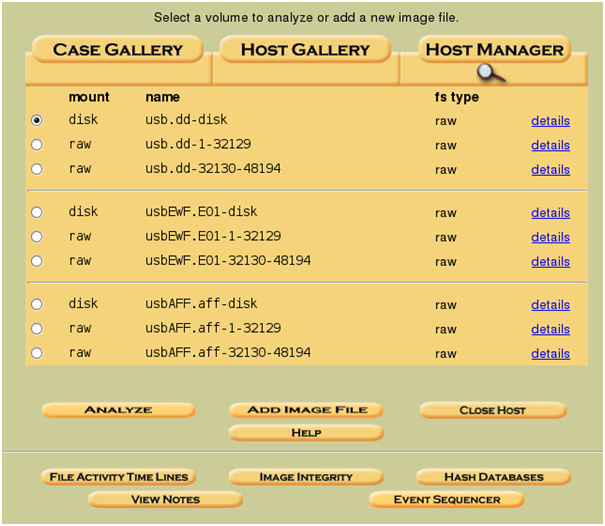
Task: Close the host with Close Host
Action: pos(493,410)
